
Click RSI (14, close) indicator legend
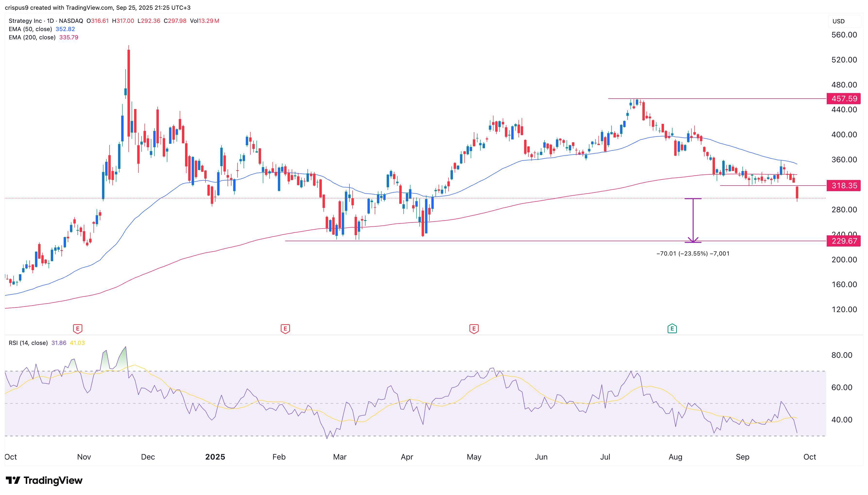28,343
